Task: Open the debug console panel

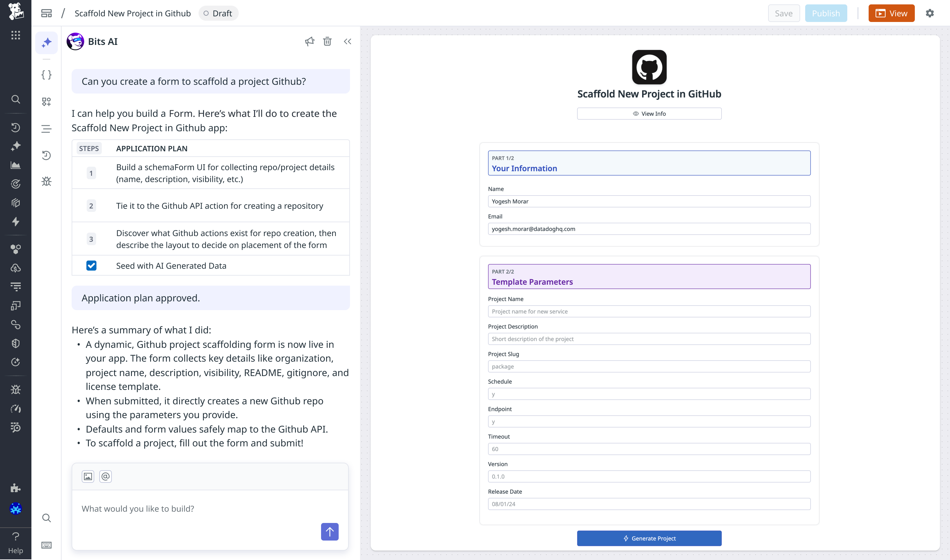Action: click(46, 181)
